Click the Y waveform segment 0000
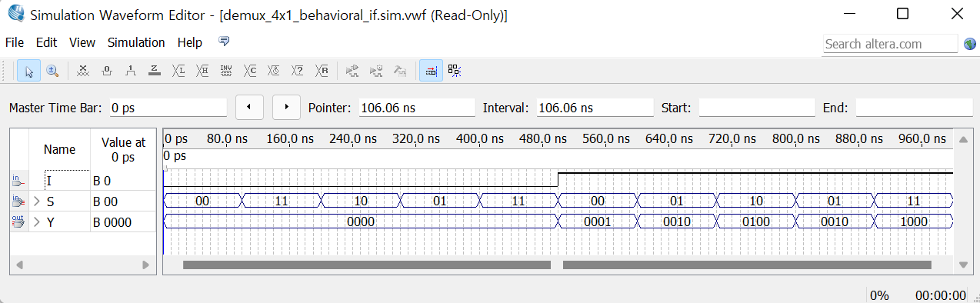 pos(360,221)
